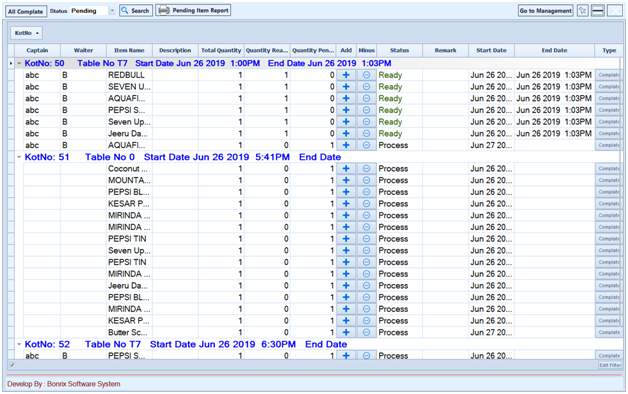Open Edit Filter at grid bottom

pyautogui.click(x=610, y=365)
